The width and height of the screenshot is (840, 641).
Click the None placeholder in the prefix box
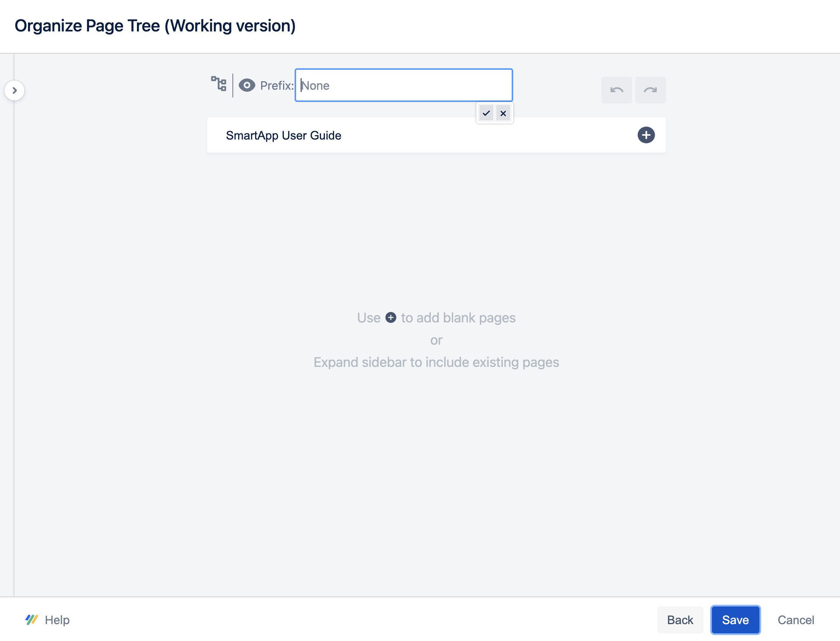(315, 85)
